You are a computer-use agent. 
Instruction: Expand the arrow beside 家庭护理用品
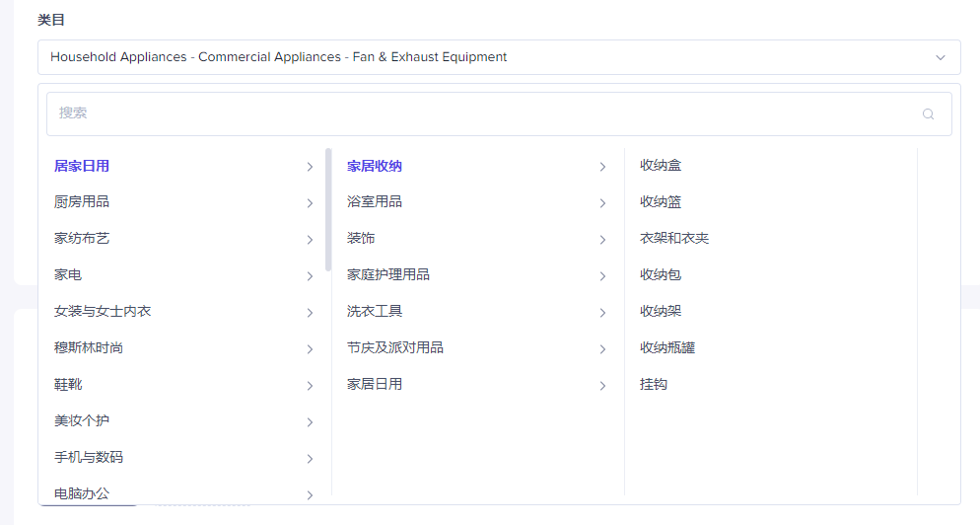(602, 276)
